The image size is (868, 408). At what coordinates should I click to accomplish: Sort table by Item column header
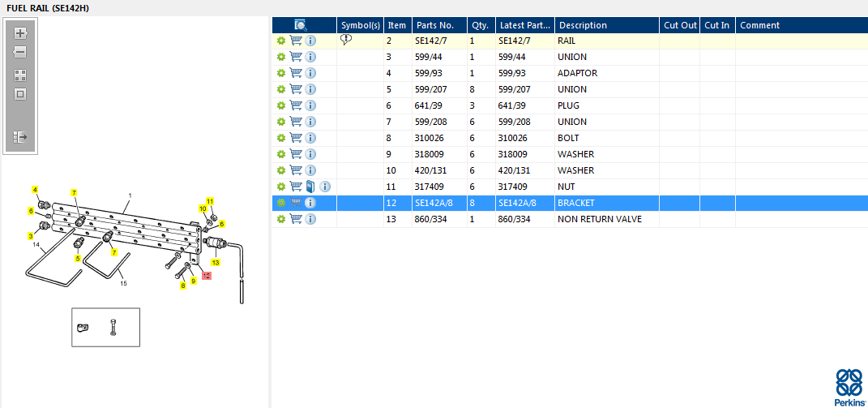coord(397,25)
